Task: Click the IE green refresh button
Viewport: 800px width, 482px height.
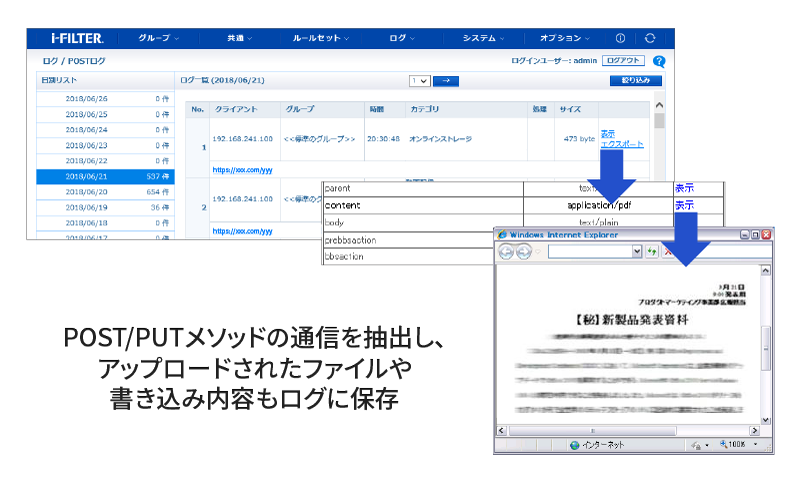Action: (x=651, y=252)
